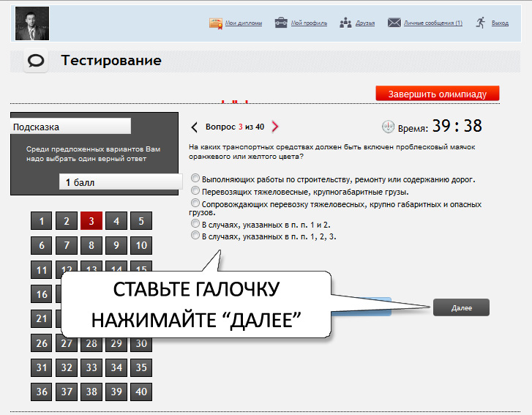This screenshot has width=532, height=415.
Task: Select answer about road construction work
Action: [x=195, y=178]
